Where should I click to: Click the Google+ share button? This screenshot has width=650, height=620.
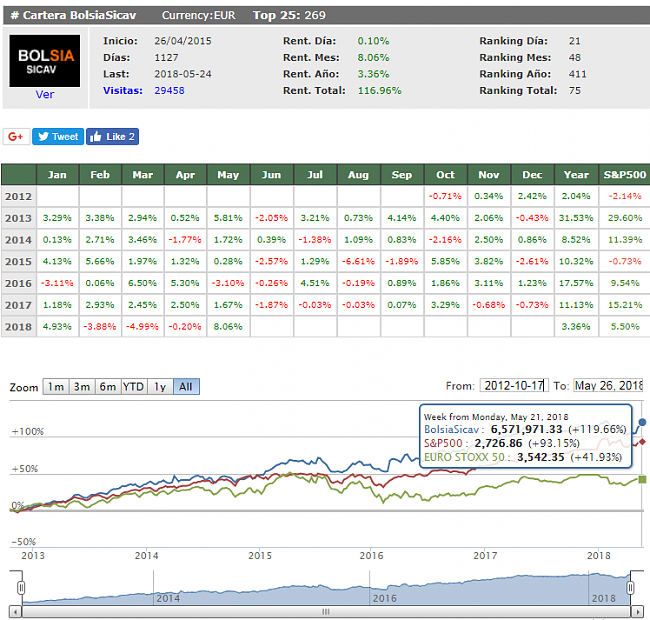(17, 137)
